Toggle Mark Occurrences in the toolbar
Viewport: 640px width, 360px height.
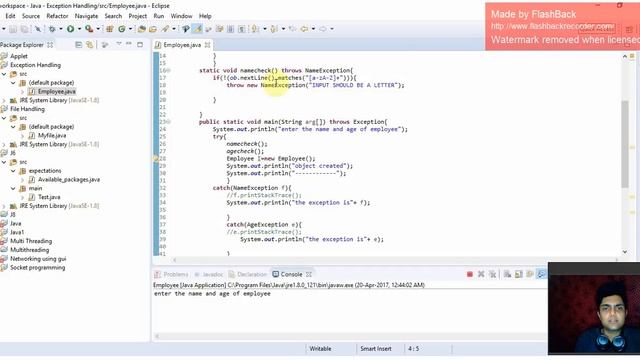tap(186, 29)
